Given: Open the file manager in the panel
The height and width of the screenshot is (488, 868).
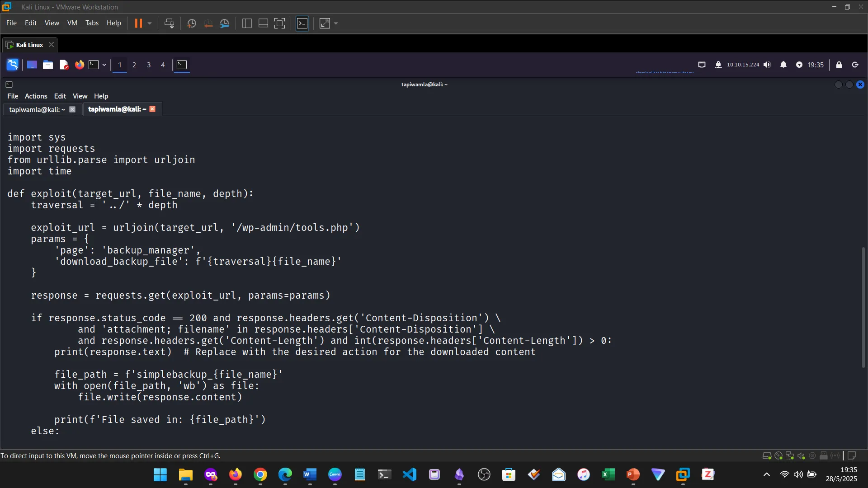Looking at the screenshot, I should click(x=47, y=65).
